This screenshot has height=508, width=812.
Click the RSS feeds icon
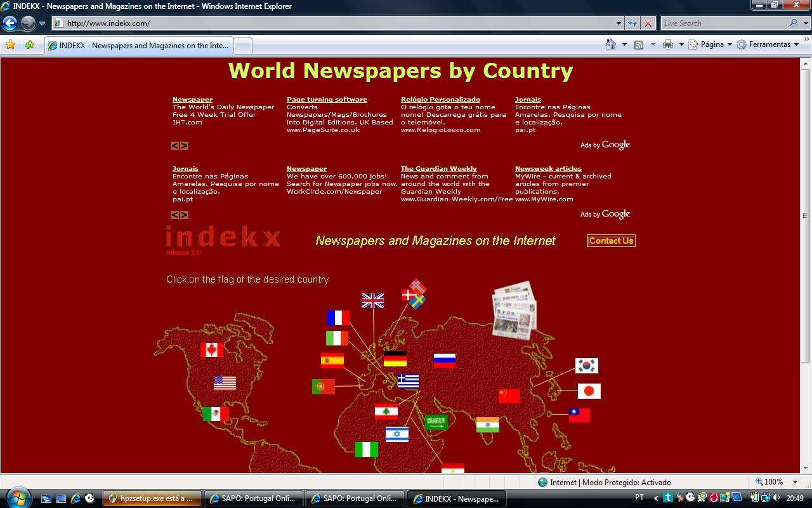[639, 44]
